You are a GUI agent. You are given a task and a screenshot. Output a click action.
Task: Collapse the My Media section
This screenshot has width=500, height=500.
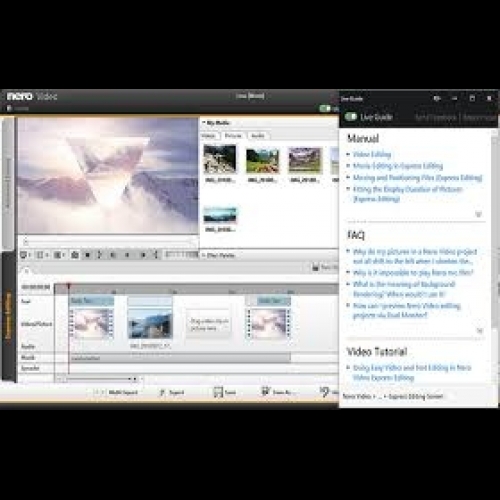204,123
